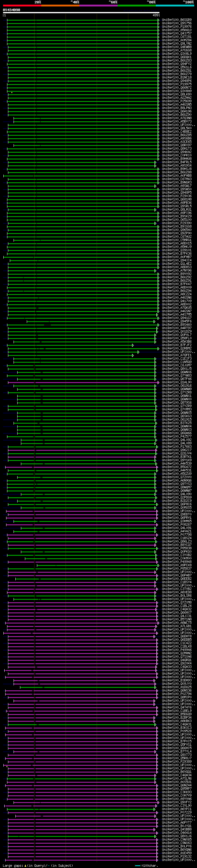Viewport: 197px width, 868px height.
Task: Select hit label UniRef100_Q7YZR8
Action: coord(177,393)
